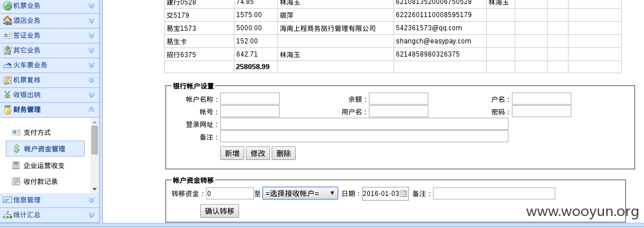Click the 财务管理 medal icon
Image resolution: width=644 pixels, height=228 pixels.
tap(7, 110)
